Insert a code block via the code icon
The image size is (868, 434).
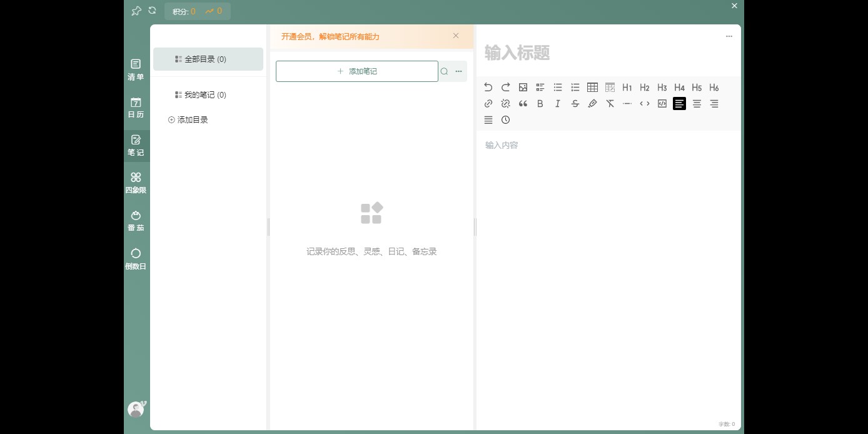tap(662, 104)
